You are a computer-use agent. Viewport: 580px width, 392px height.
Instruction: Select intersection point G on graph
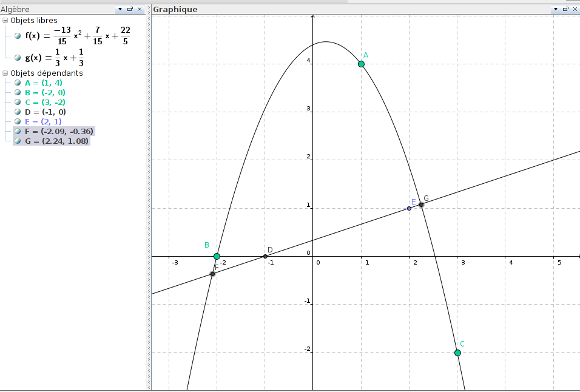(x=421, y=204)
